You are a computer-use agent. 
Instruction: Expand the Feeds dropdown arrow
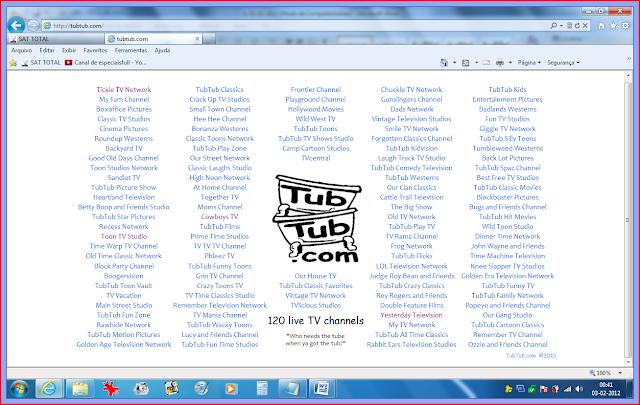pyautogui.click(x=476, y=63)
